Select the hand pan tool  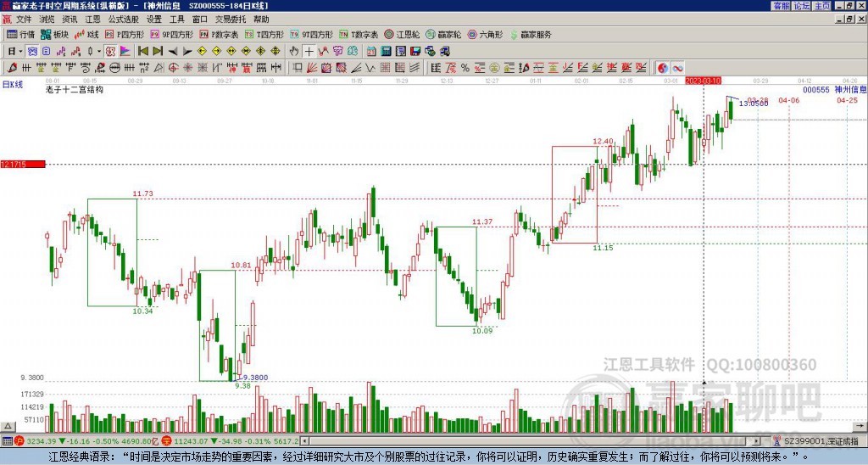pyautogui.click(x=294, y=52)
